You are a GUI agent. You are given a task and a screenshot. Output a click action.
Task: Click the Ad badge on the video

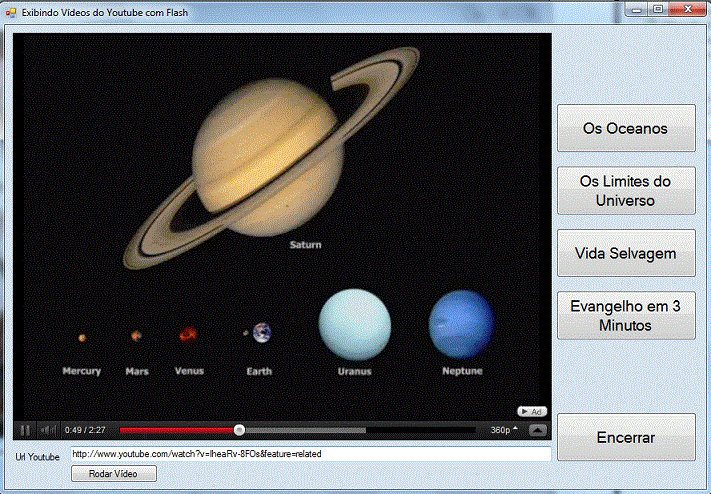[x=532, y=411]
